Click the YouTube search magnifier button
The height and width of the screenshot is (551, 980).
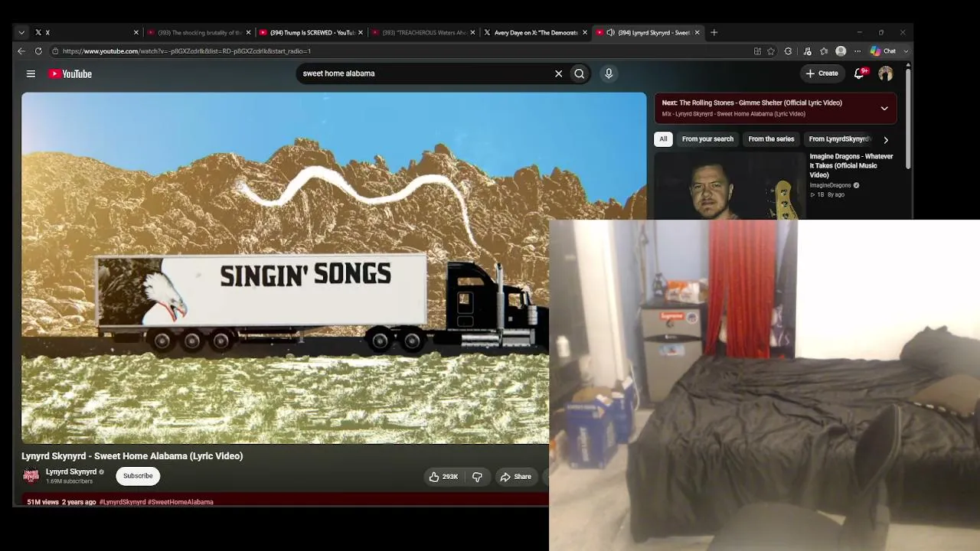580,73
